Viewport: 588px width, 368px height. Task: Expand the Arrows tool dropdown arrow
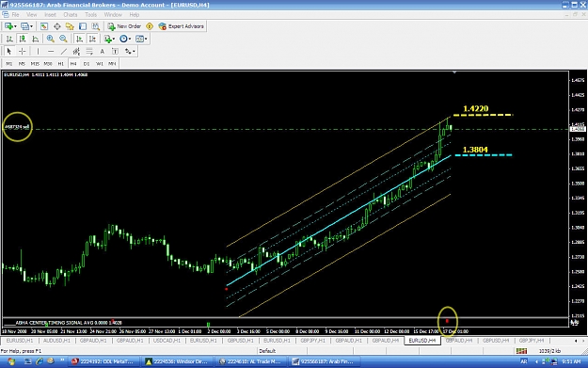click(134, 52)
